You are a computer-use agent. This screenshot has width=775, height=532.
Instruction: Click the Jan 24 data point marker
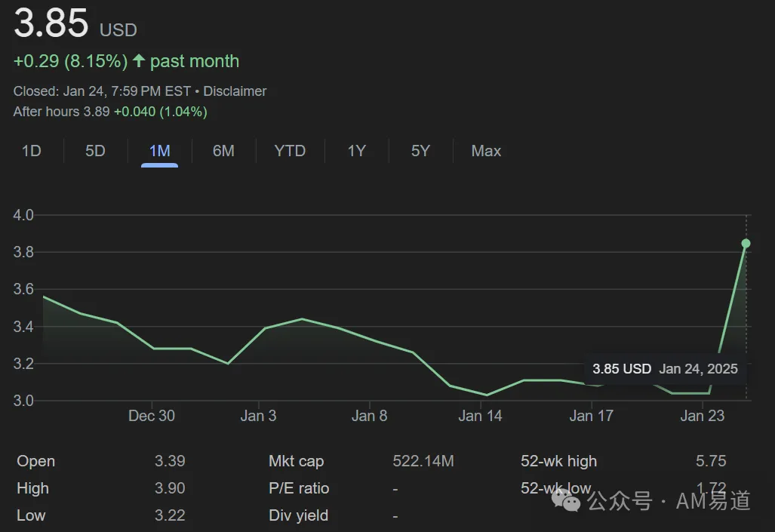pos(746,243)
